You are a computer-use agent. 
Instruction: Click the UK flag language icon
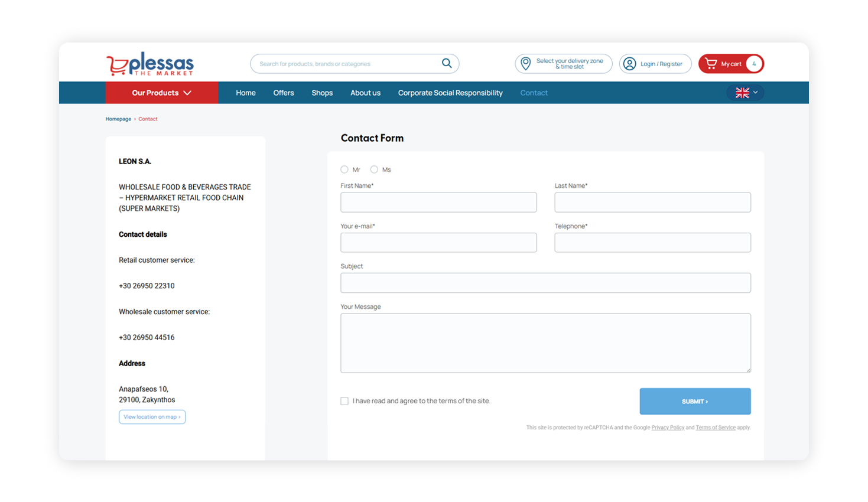741,92
